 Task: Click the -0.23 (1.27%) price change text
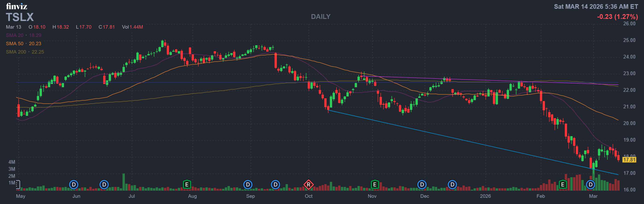coord(617,17)
